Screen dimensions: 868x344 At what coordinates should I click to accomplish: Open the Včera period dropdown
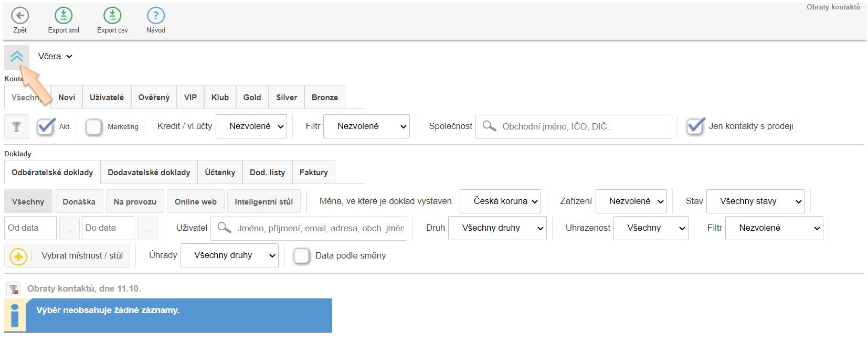pyautogui.click(x=55, y=56)
